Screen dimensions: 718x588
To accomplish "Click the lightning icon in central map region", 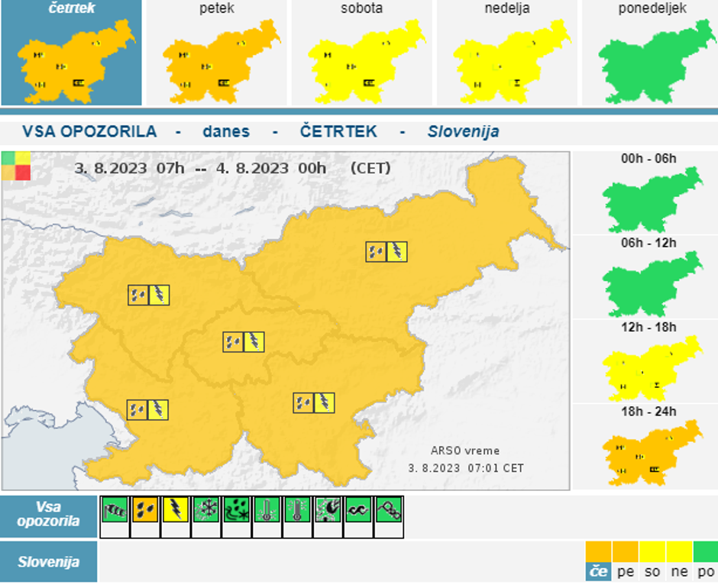I will pos(254,342).
